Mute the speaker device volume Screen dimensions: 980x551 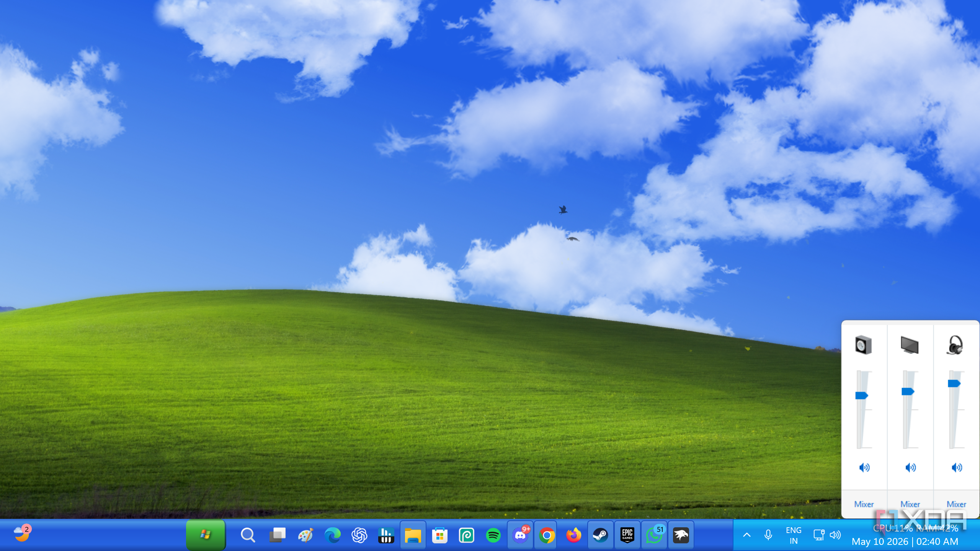(864, 467)
